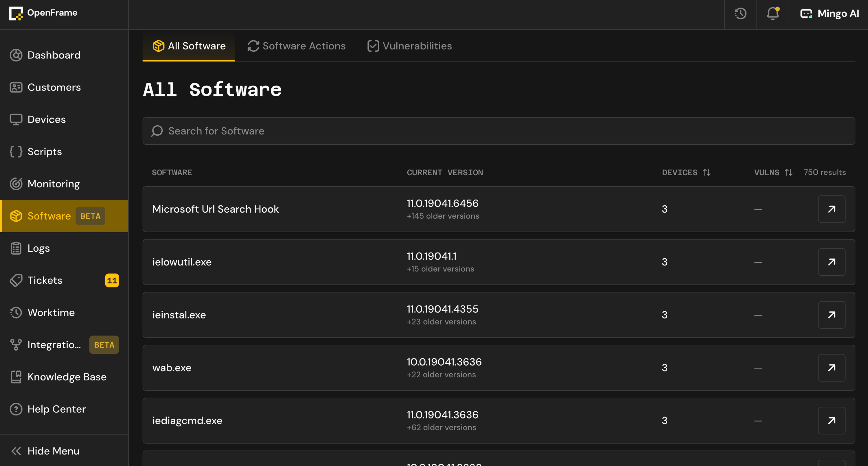Select the All Software tab
Image resolution: width=868 pixels, height=466 pixels.
pos(189,46)
